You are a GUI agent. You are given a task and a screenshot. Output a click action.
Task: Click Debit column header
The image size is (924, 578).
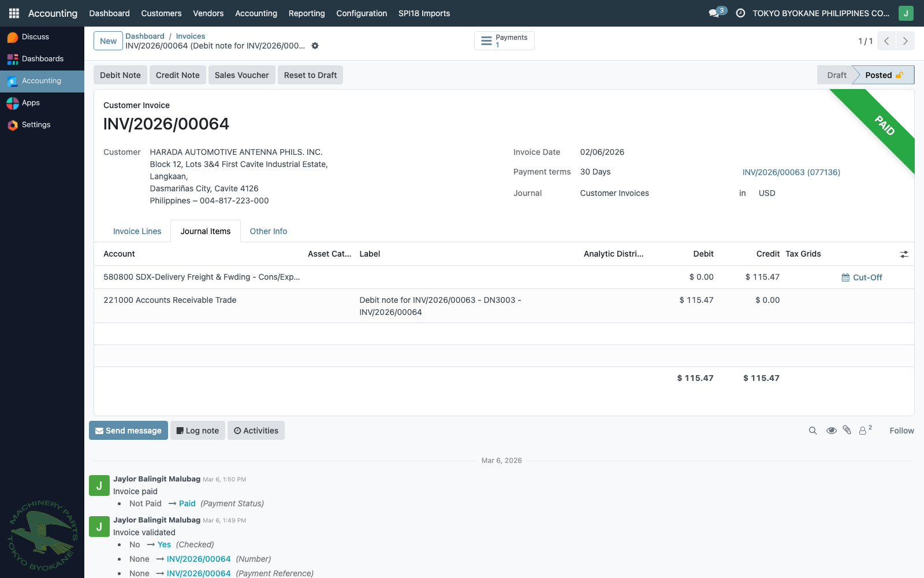(x=703, y=254)
